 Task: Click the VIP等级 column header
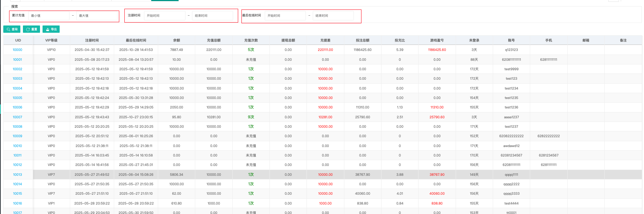[51, 40]
